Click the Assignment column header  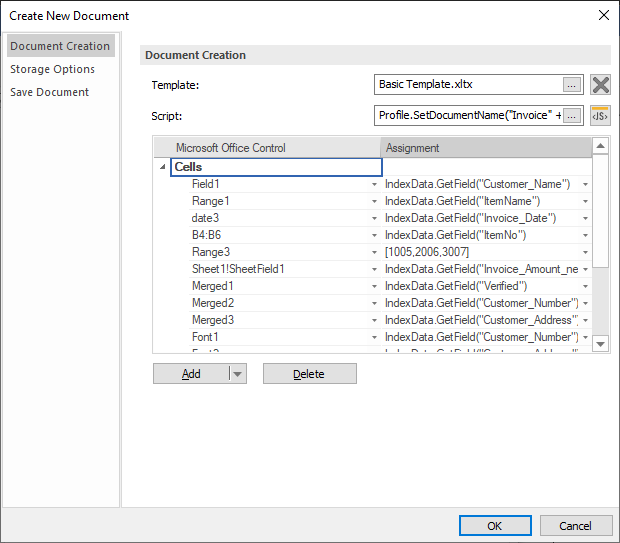(486, 148)
